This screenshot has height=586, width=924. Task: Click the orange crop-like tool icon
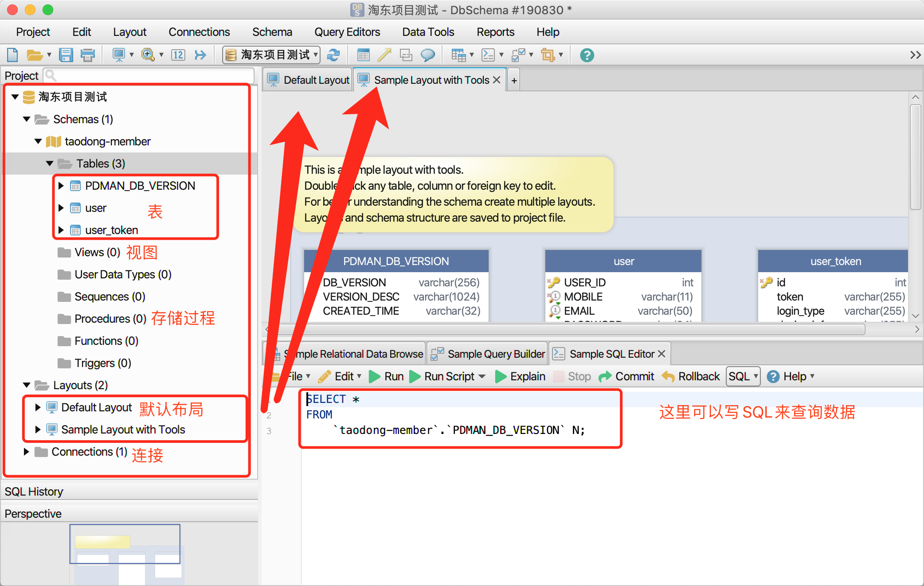pyautogui.click(x=548, y=55)
